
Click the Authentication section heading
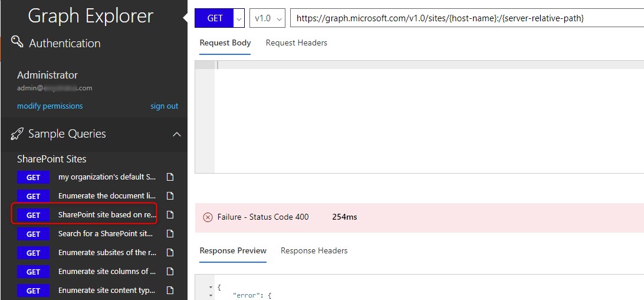(x=65, y=43)
